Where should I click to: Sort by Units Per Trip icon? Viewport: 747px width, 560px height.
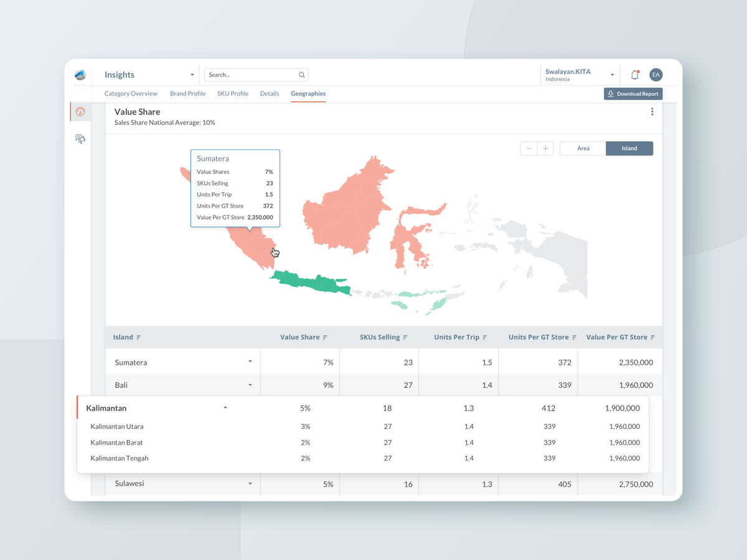pyautogui.click(x=484, y=337)
